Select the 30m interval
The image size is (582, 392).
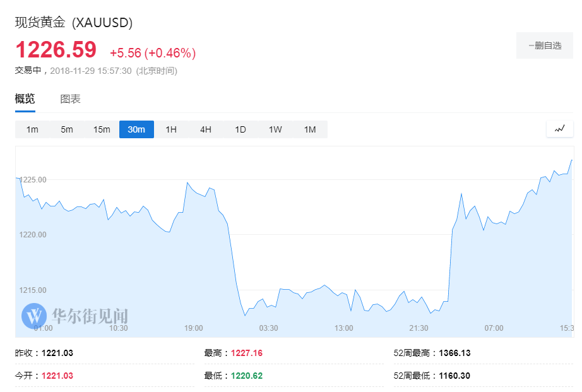point(136,129)
